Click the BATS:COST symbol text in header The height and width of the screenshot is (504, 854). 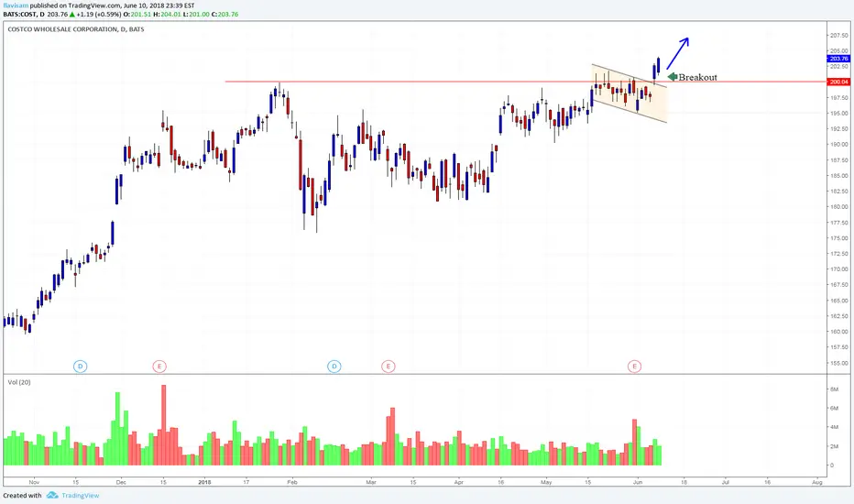20,14
